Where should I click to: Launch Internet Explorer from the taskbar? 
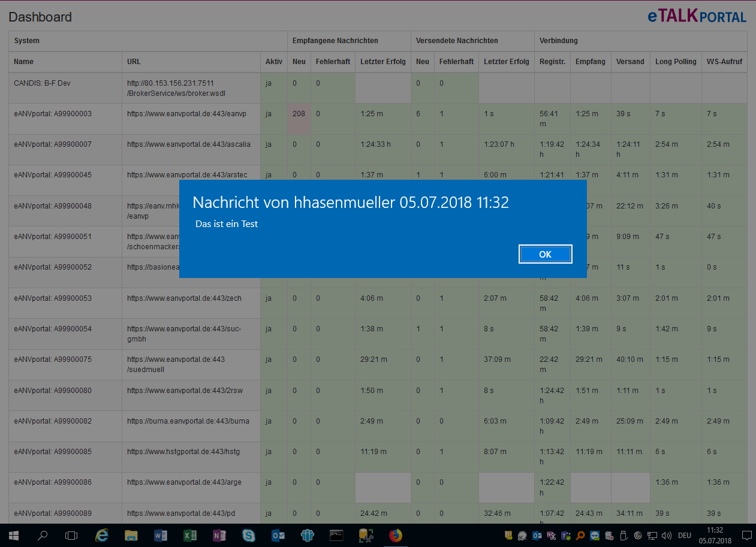tap(102, 536)
